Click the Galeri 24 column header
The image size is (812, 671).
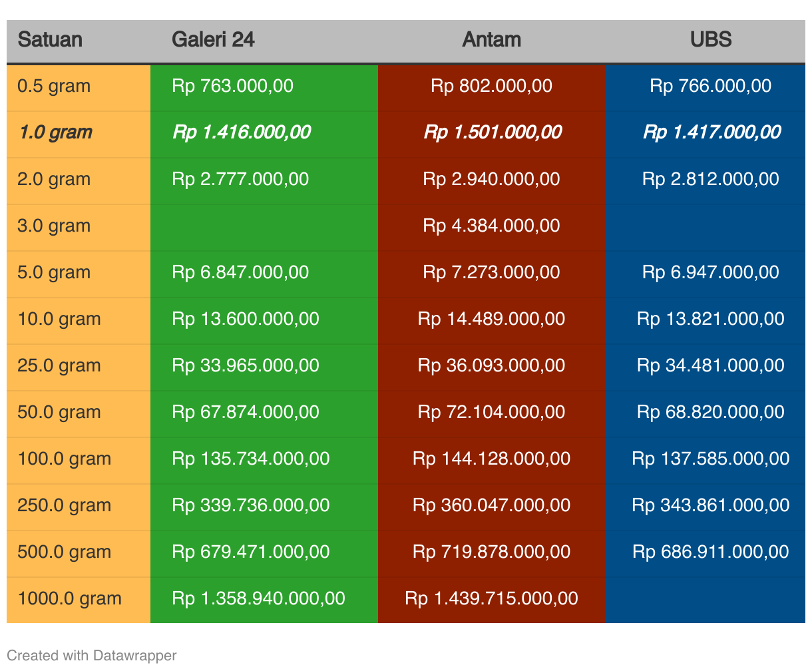pos(213,40)
